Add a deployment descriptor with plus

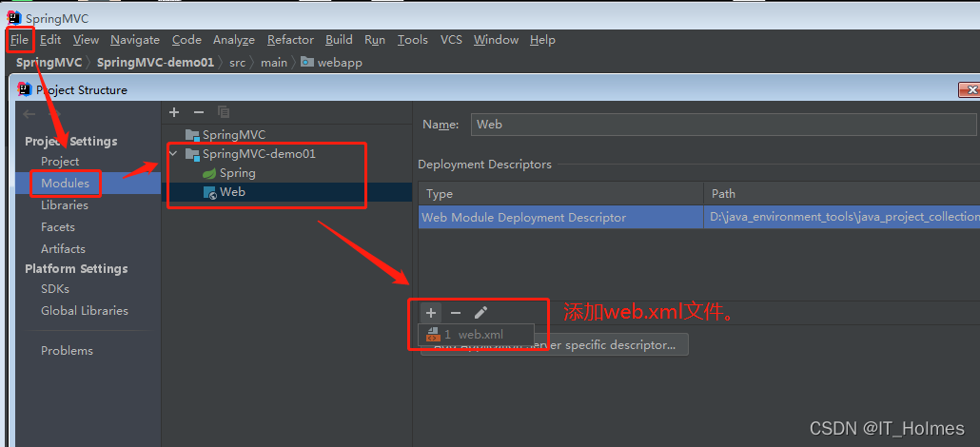click(x=431, y=313)
